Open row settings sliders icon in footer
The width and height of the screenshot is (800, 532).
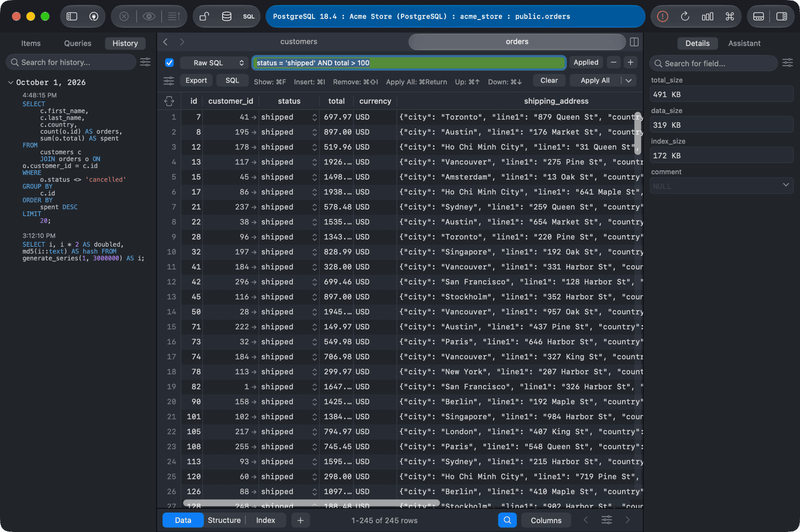[606, 520]
